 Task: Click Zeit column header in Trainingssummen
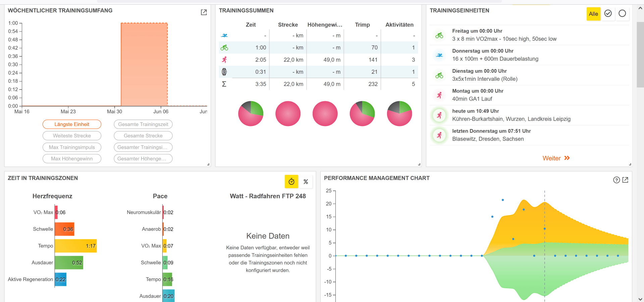pos(251,25)
